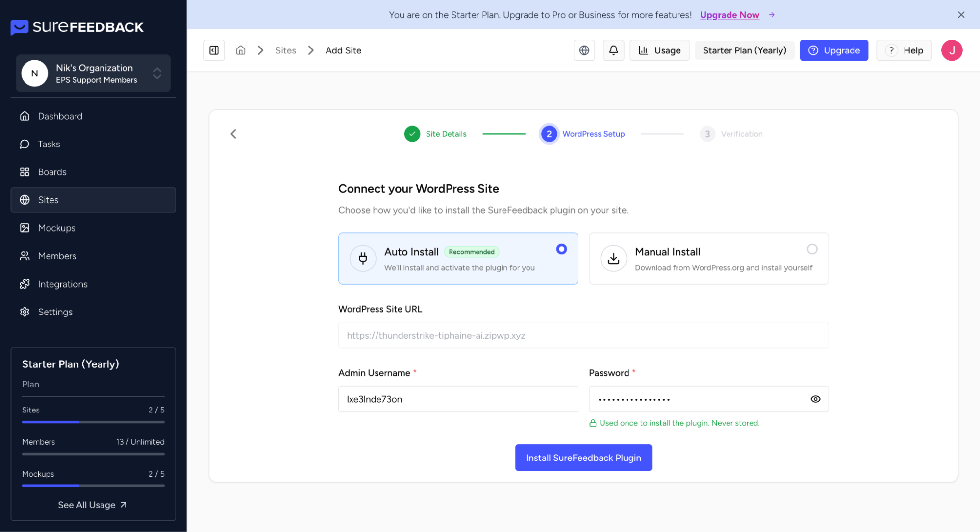Focus the Admin Username field

[457, 399]
